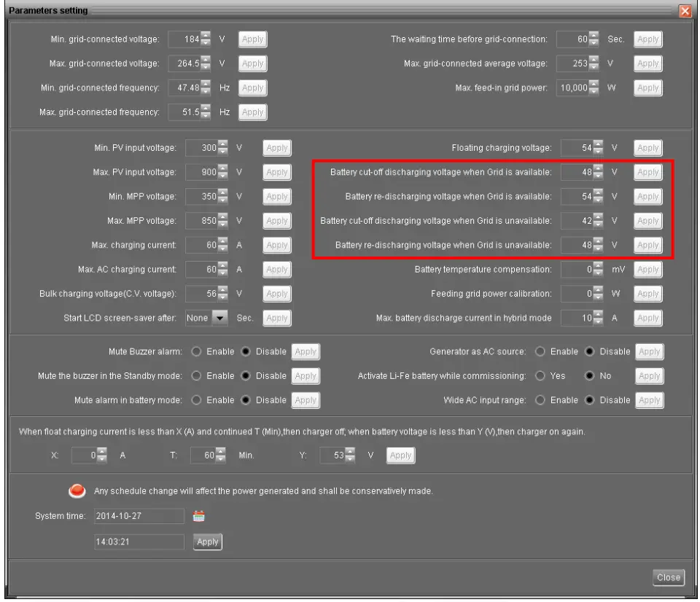Adjust the Max. grid-connected average voltage stepper
The width and height of the screenshot is (700, 602).
(x=594, y=63)
